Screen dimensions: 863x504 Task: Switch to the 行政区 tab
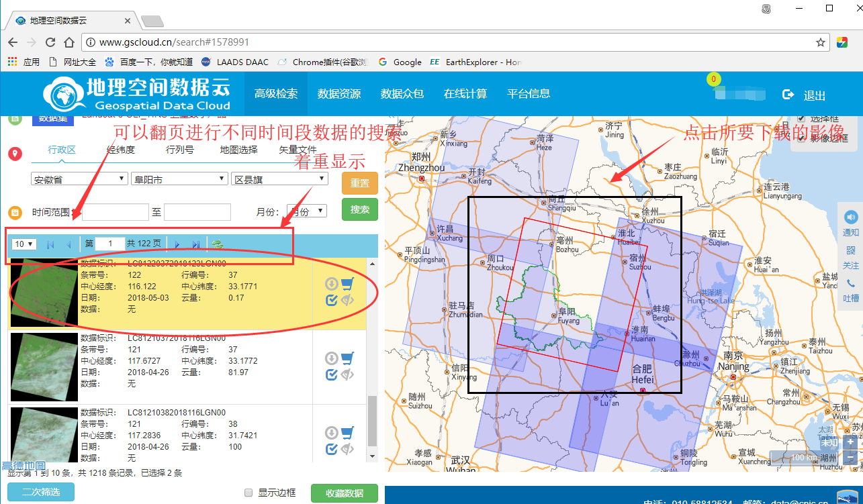pos(62,150)
